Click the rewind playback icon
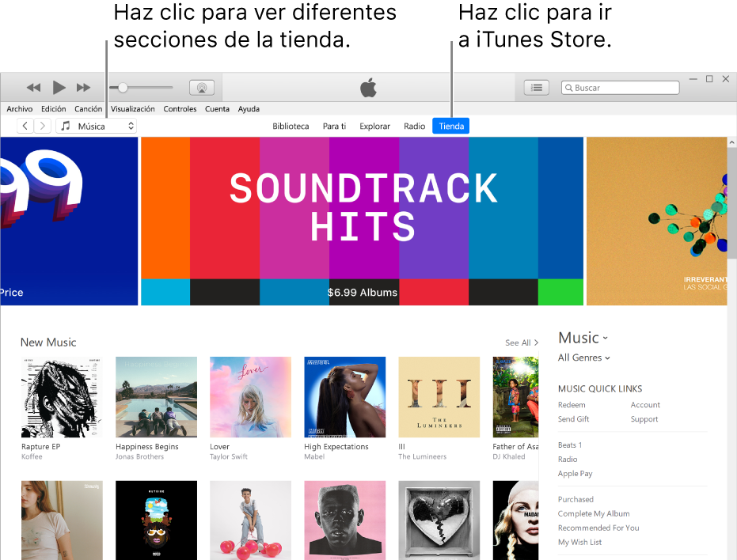The image size is (737, 560). [33, 87]
